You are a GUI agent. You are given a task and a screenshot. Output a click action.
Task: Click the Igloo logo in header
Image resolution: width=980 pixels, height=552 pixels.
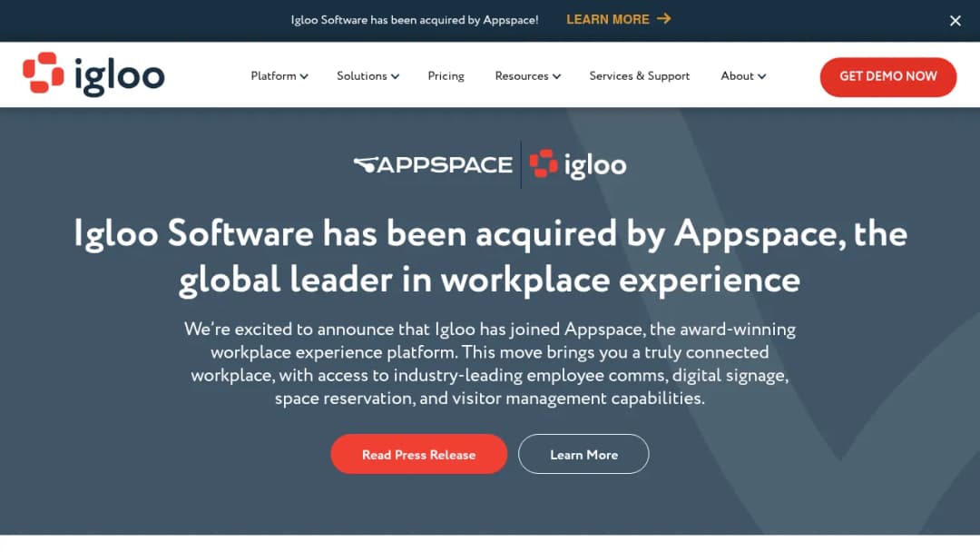(x=93, y=75)
